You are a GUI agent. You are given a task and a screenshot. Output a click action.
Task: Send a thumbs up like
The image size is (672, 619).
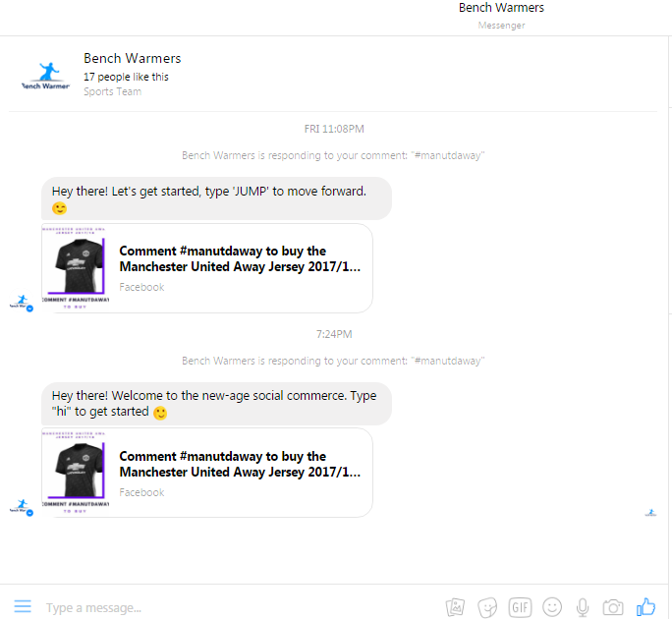(645, 606)
